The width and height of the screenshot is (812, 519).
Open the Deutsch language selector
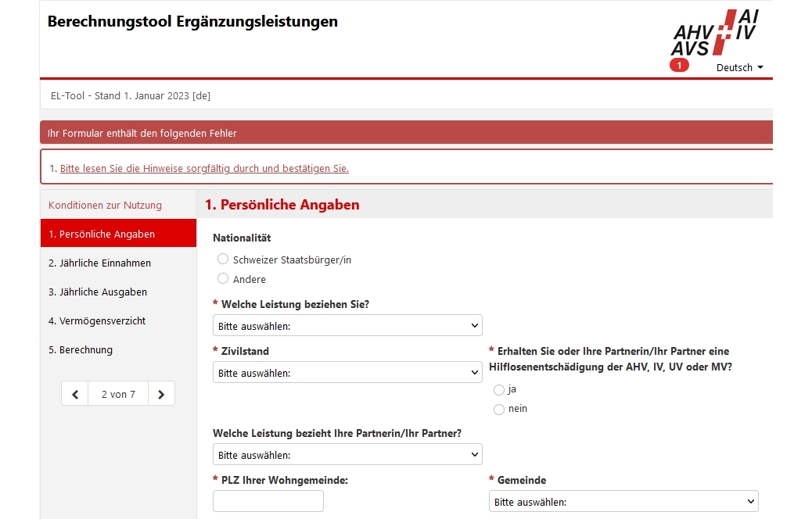click(x=739, y=68)
